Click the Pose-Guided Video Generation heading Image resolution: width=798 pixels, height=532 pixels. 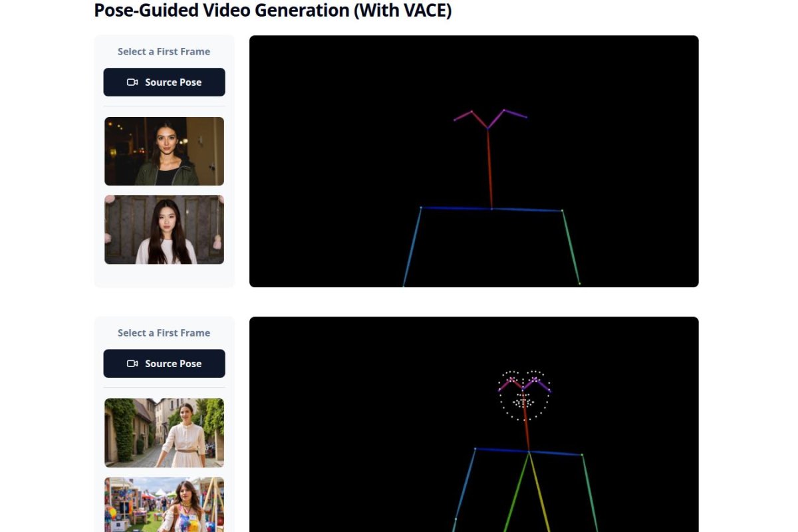[273, 11]
